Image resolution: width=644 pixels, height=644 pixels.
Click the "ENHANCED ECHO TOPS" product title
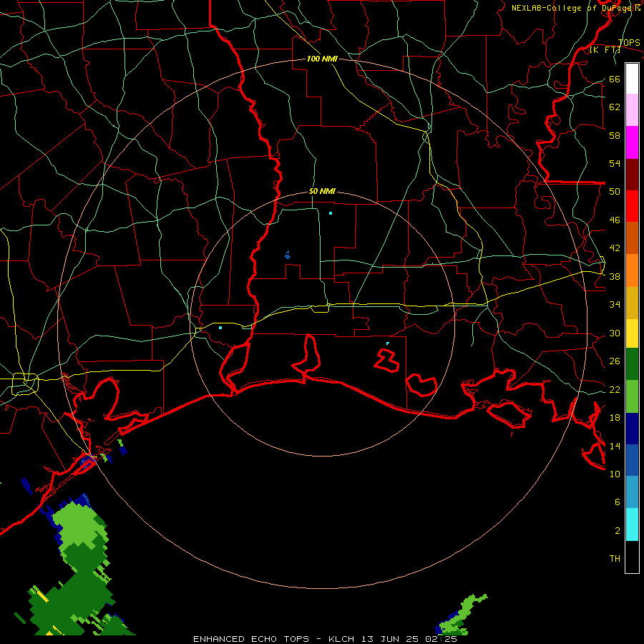(251, 639)
